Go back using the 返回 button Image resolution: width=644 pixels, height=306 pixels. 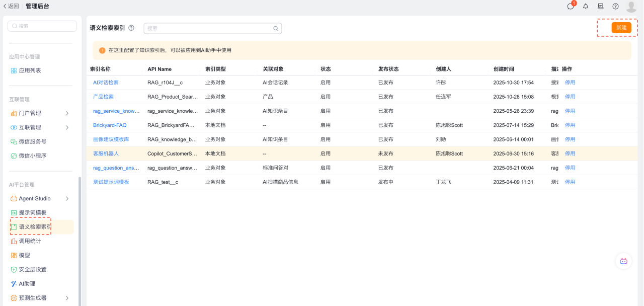point(11,6)
